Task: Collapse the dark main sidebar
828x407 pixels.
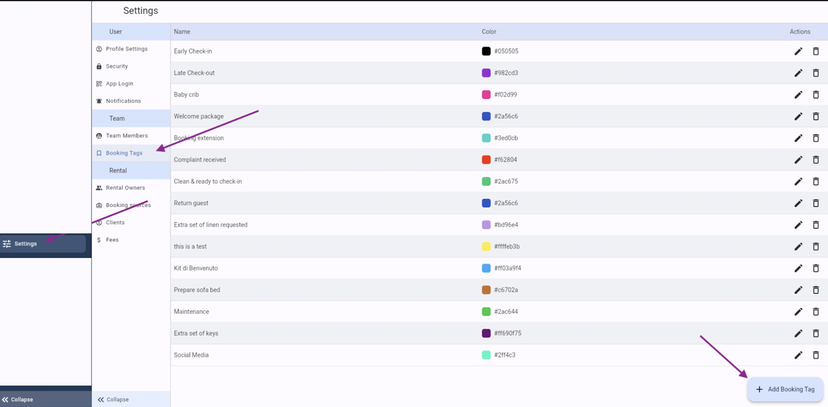Action: pos(45,400)
